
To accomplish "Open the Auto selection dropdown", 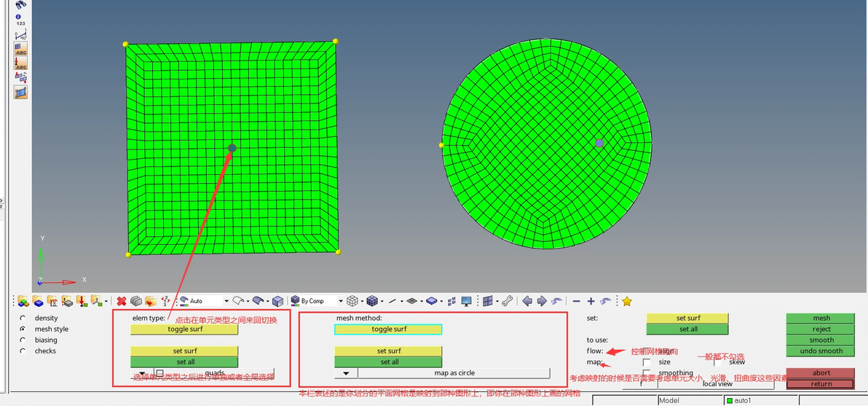I will 226,301.
